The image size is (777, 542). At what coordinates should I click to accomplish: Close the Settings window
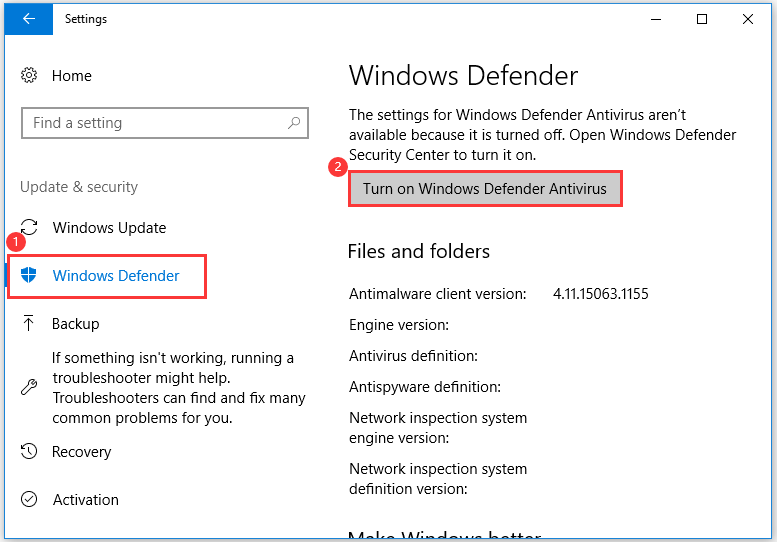tap(748, 19)
